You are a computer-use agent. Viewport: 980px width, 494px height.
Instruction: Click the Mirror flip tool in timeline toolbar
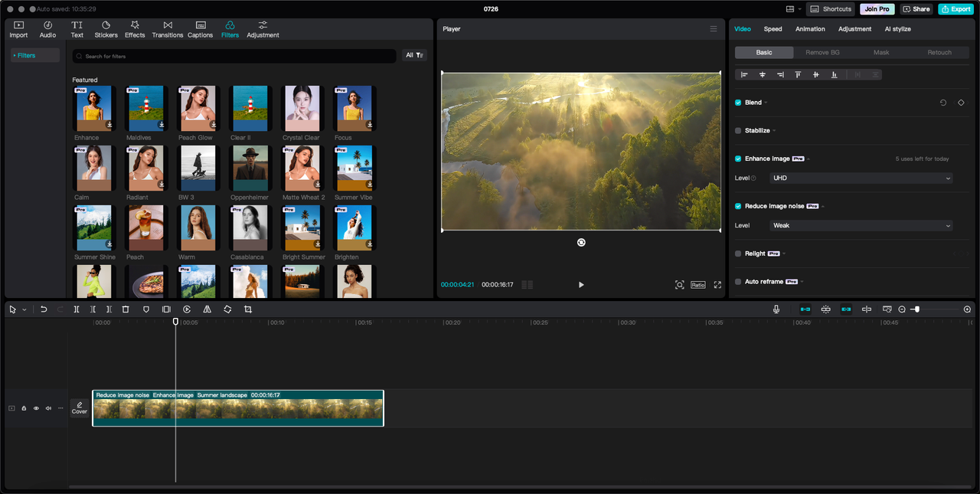[x=207, y=309]
